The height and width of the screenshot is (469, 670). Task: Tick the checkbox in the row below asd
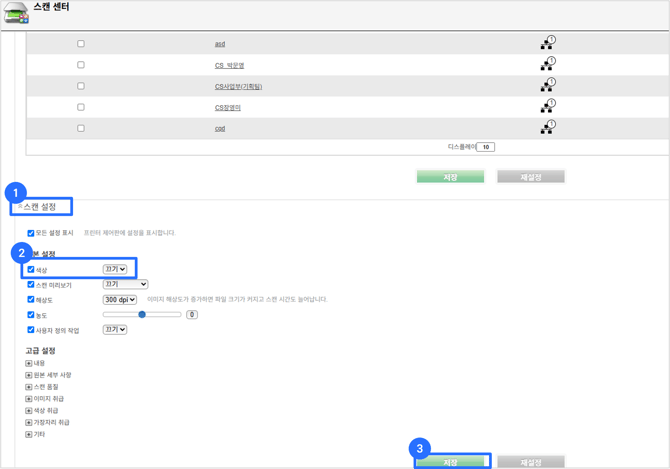(x=81, y=64)
